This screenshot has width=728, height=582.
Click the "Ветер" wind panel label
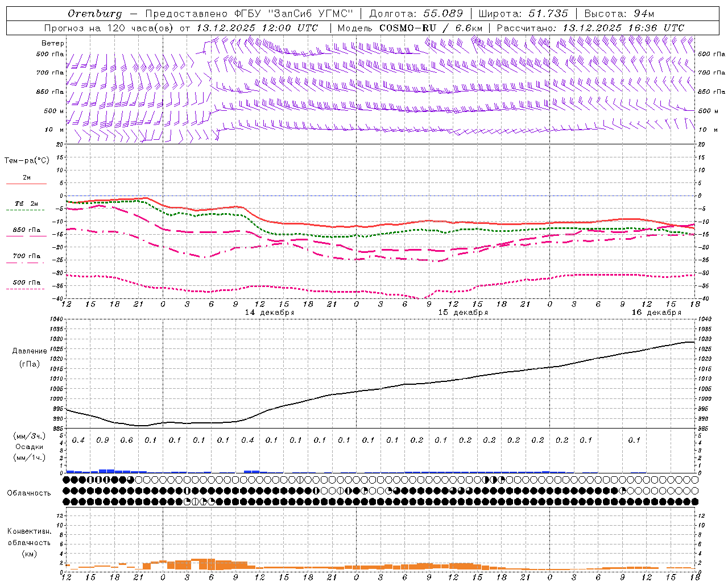pyautogui.click(x=53, y=43)
